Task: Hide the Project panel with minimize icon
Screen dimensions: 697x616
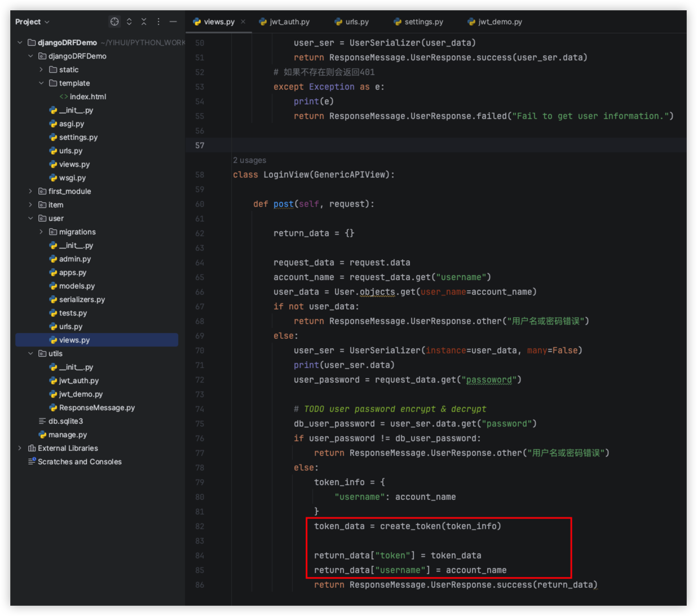Action: coord(173,21)
